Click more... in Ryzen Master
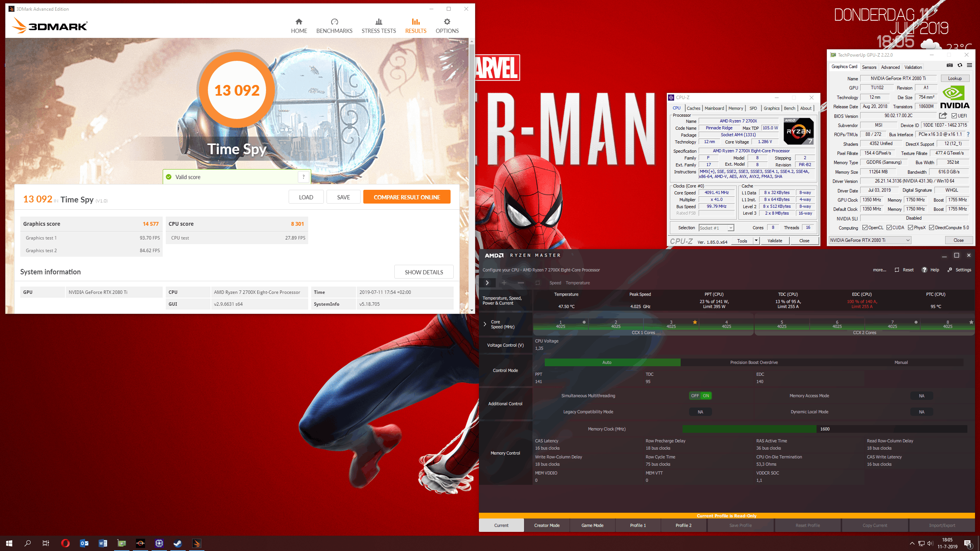The image size is (980, 551). 879,270
